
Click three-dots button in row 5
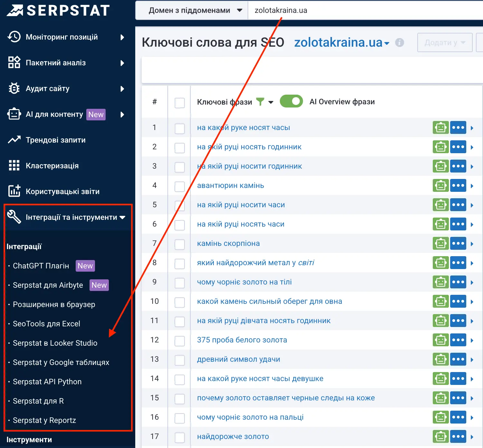[x=458, y=205]
